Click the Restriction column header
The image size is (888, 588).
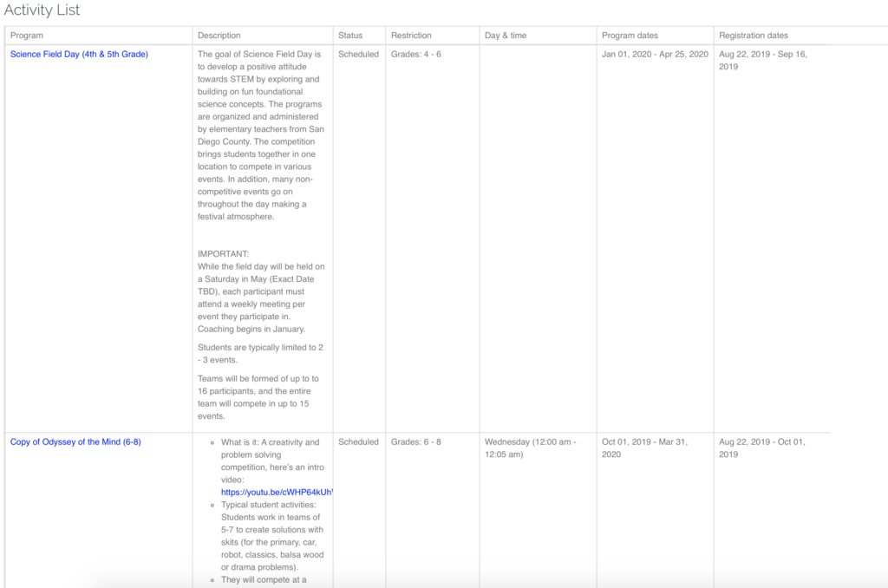[411, 35]
